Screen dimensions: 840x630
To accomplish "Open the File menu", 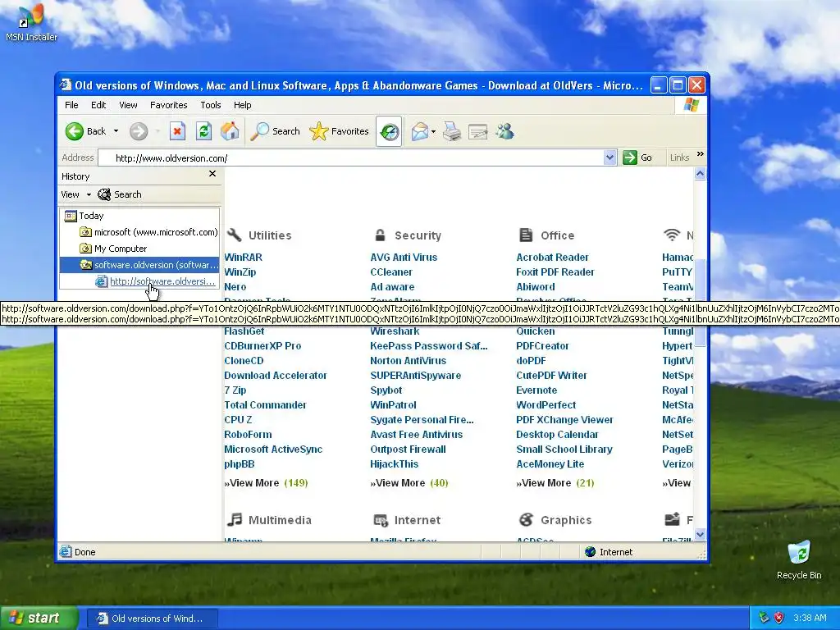I will (x=71, y=105).
